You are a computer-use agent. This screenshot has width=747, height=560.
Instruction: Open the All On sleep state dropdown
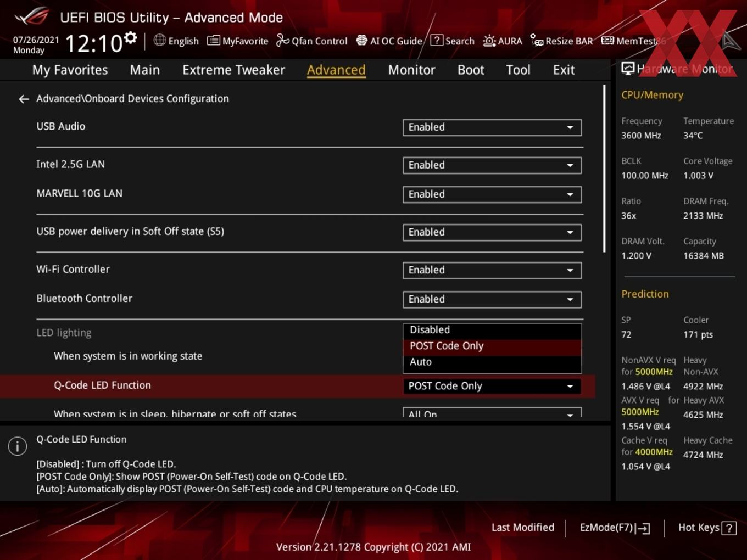492,413
